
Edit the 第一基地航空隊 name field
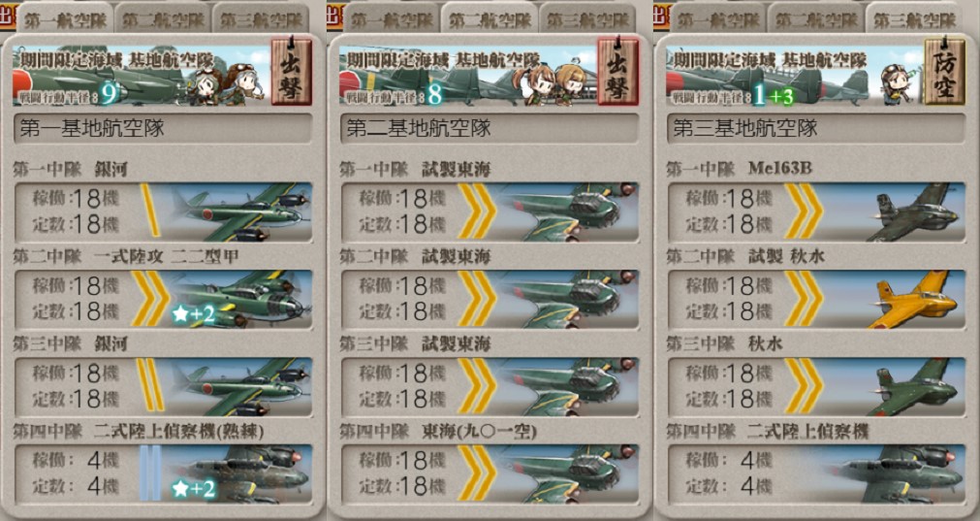[163, 129]
